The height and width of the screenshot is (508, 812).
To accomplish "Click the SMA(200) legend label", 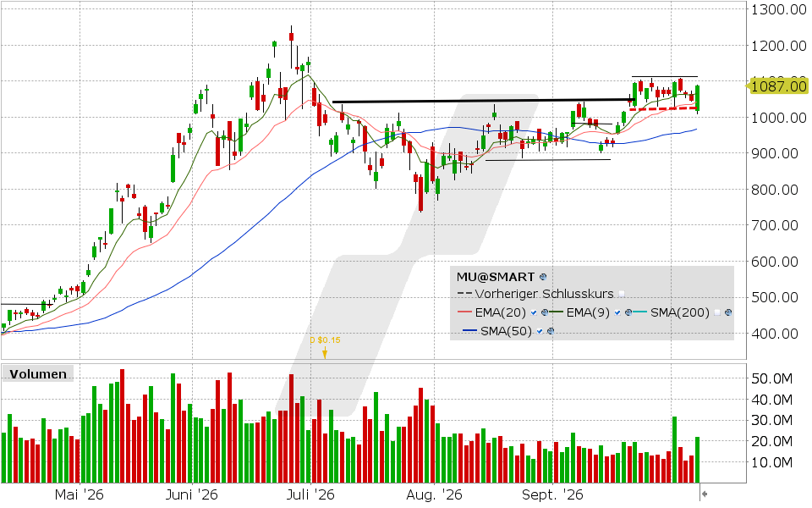I will point(680,312).
